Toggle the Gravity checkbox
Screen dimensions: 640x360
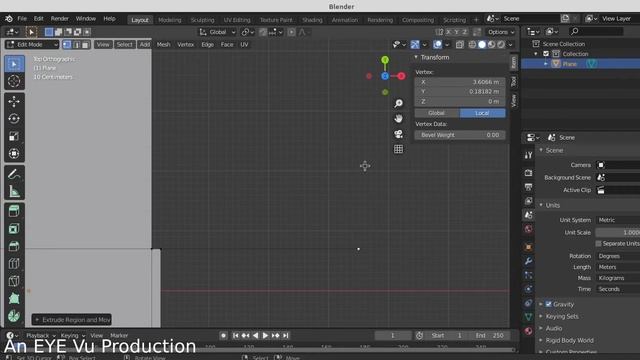click(549, 304)
